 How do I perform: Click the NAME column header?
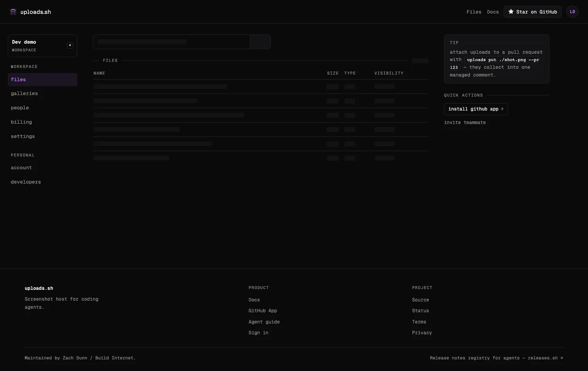tap(99, 73)
